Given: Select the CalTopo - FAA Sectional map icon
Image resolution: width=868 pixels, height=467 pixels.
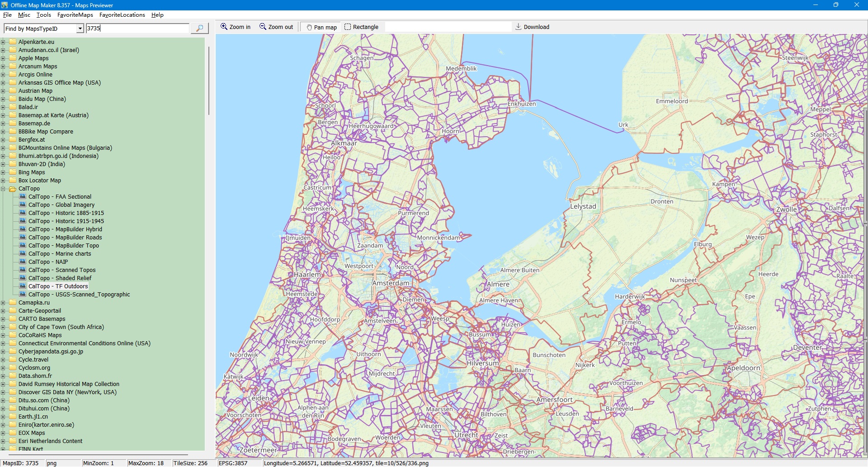Looking at the screenshot, I should coord(23,197).
